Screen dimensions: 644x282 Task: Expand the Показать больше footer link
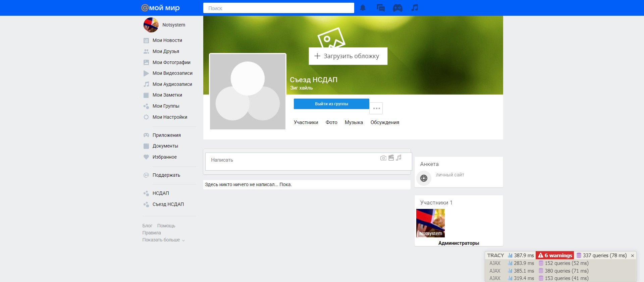(x=164, y=240)
